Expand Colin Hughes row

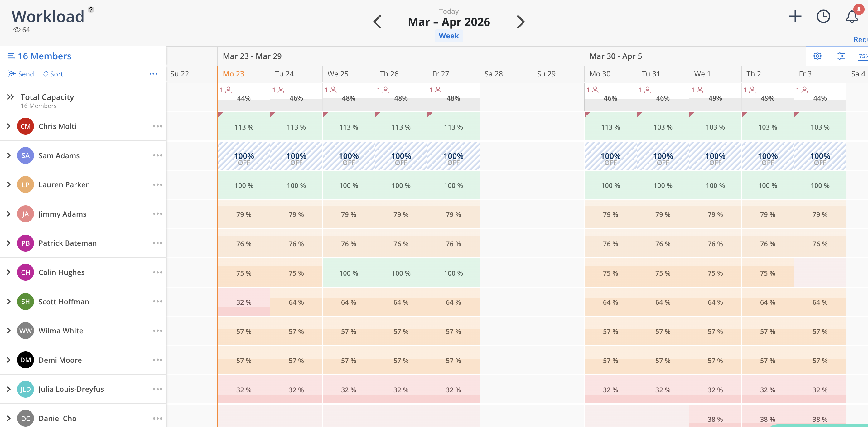[9, 272]
